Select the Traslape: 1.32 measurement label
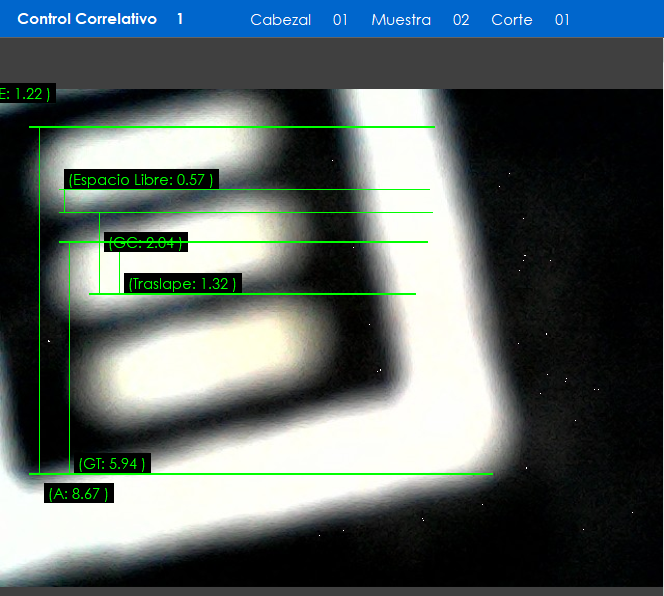The height and width of the screenshot is (596, 664). (x=183, y=284)
